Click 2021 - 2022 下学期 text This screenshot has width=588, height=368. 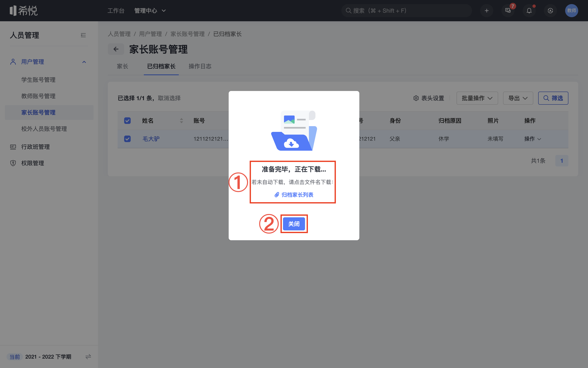click(48, 357)
